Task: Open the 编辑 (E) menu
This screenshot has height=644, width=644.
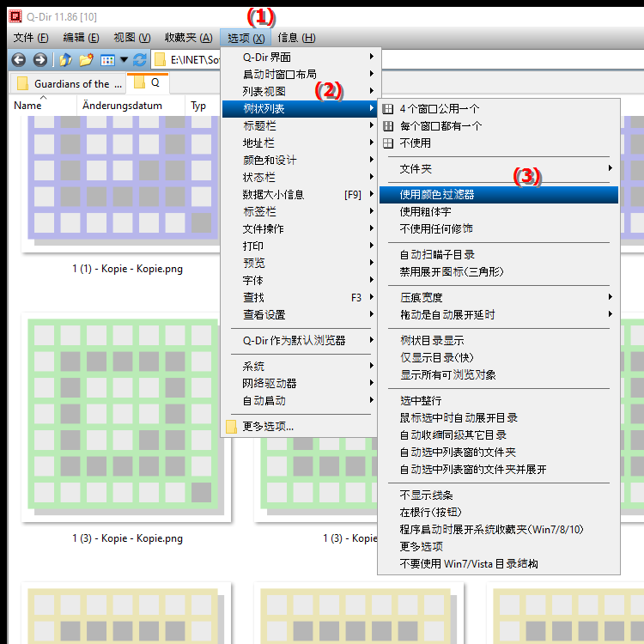Action: 81,38
